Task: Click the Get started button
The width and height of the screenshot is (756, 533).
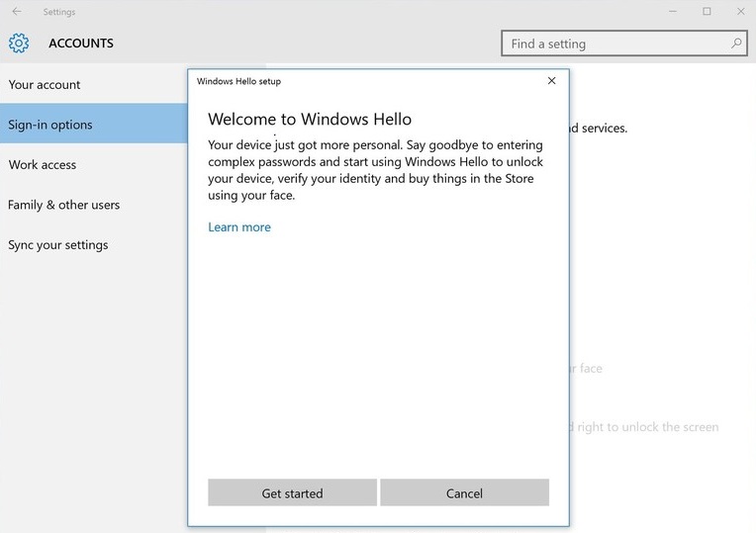Action: point(292,492)
